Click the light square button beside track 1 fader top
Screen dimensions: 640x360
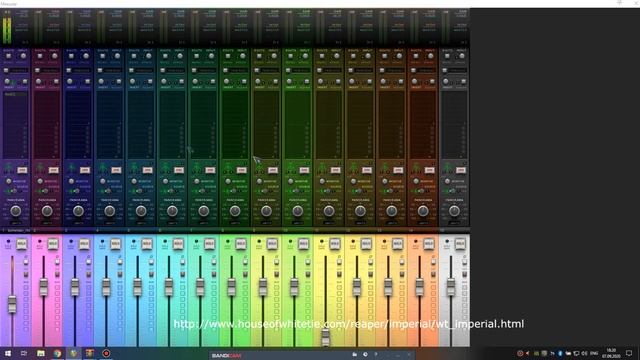tap(26, 262)
